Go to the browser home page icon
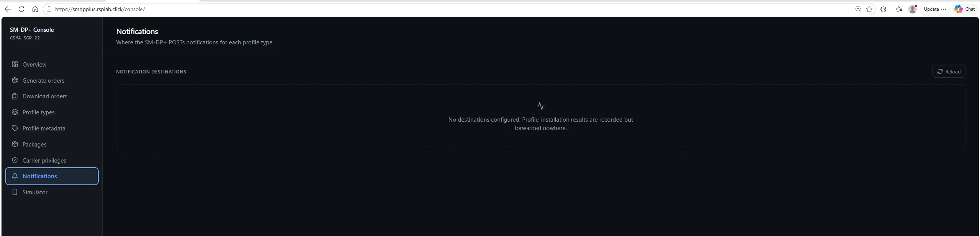 click(x=35, y=9)
